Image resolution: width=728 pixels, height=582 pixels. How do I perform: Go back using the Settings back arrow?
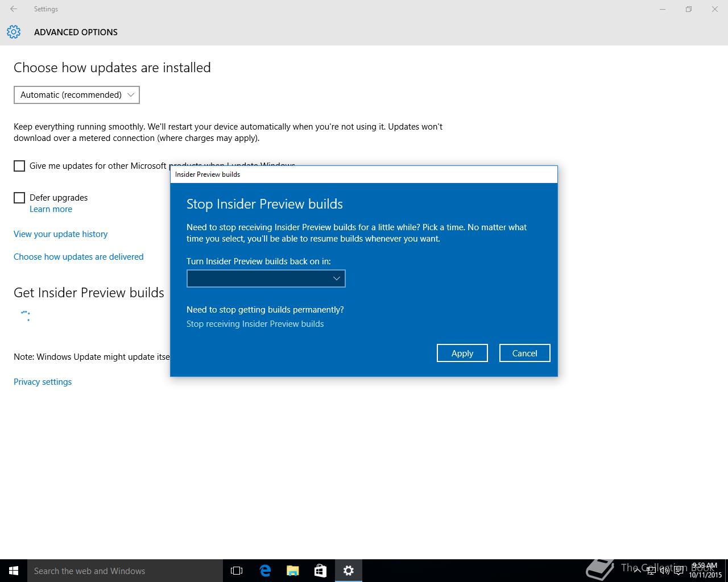pyautogui.click(x=14, y=9)
